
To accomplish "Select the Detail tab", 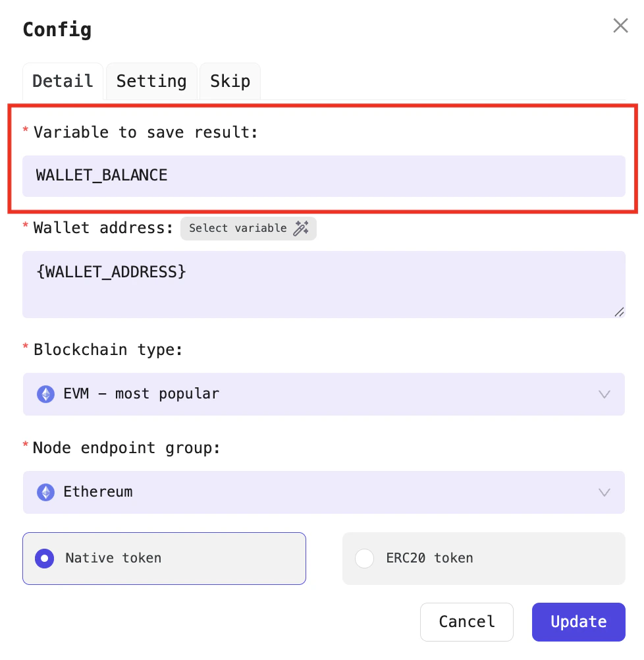I will click(63, 80).
